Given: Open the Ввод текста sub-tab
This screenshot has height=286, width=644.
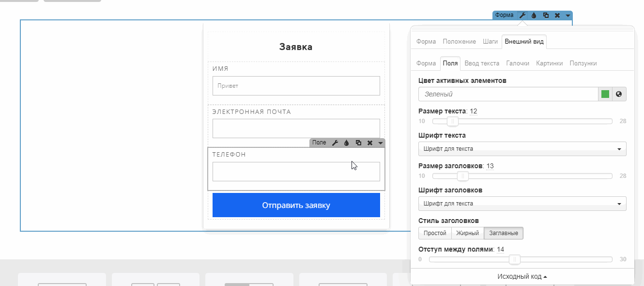Looking at the screenshot, I should 482,63.
